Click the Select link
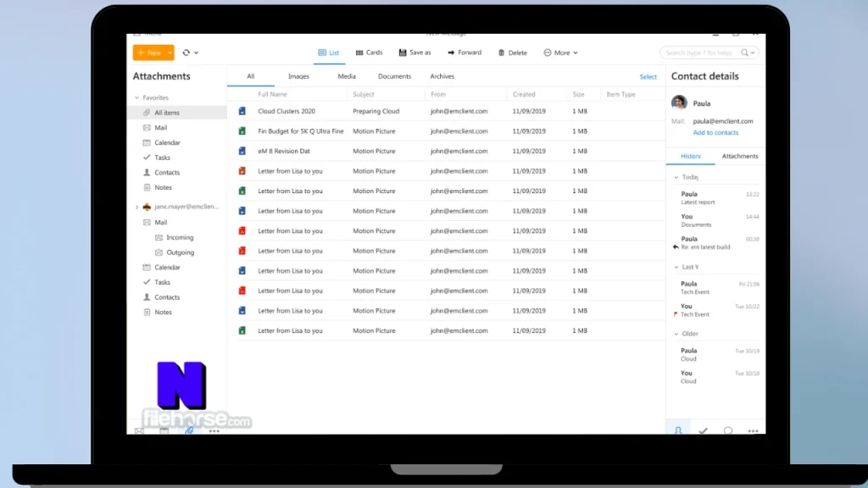The width and height of the screenshot is (868, 488). pyautogui.click(x=648, y=77)
